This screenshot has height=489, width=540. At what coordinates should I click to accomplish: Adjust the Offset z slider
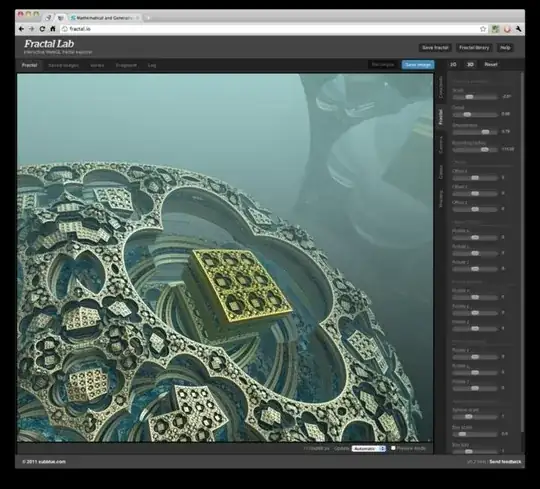[475, 209]
